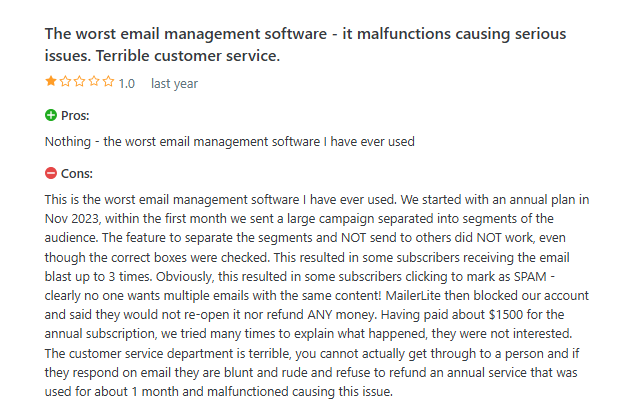Viewport: 625px width, 415px height.
Task: Click the second empty rating star
Action: 65,83
